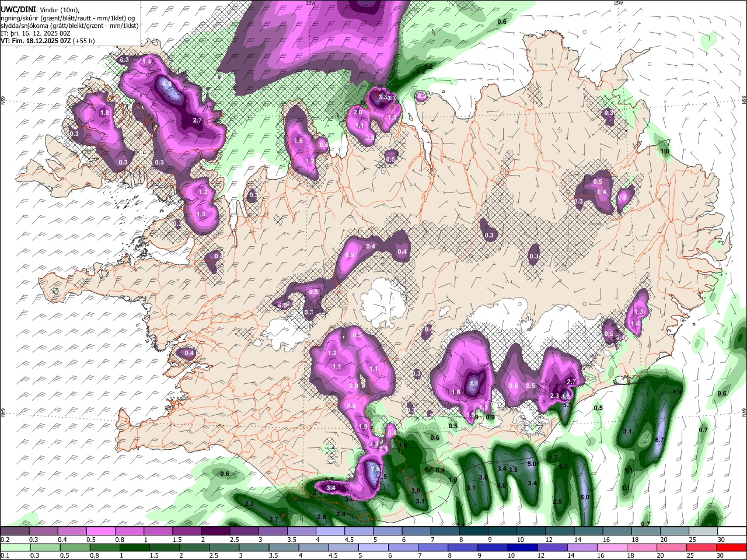Image resolution: width=747 pixels, height=560 pixels.
Task: Click the 6.7 rain value offshore southeast
Action: tap(660, 440)
